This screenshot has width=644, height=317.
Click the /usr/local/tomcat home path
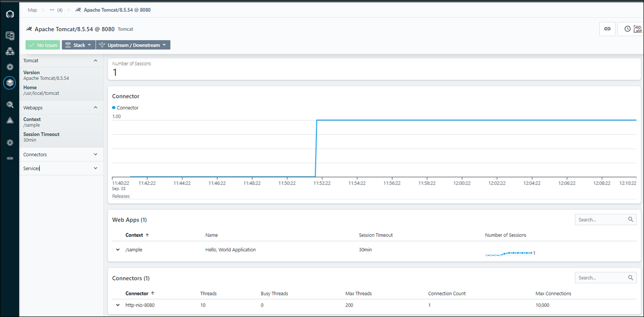(41, 93)
